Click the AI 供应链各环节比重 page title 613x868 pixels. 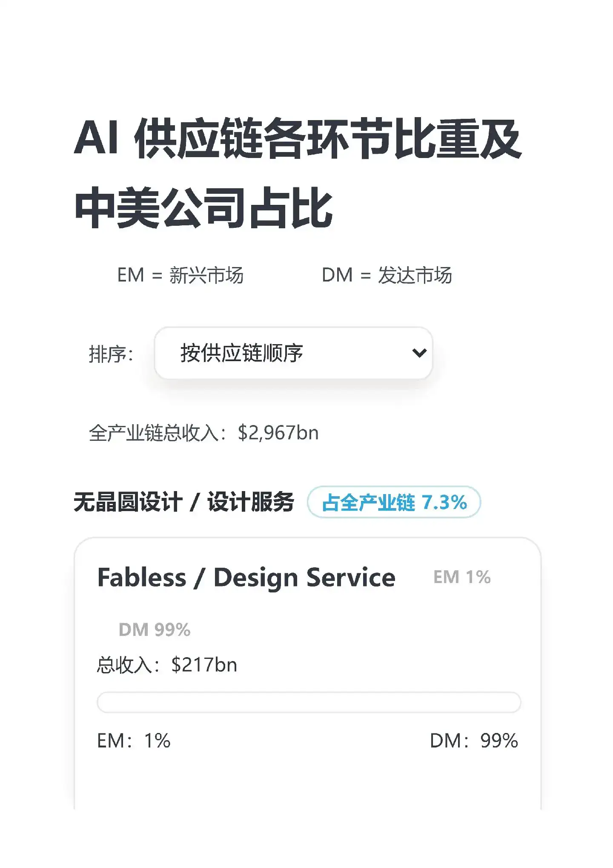(x=297, y=139)
